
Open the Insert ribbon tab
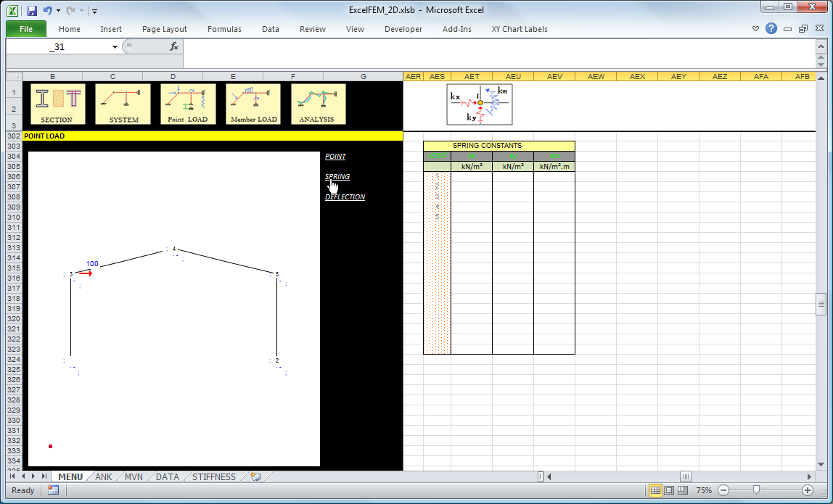pyautogui.click(x=111, y=29)
